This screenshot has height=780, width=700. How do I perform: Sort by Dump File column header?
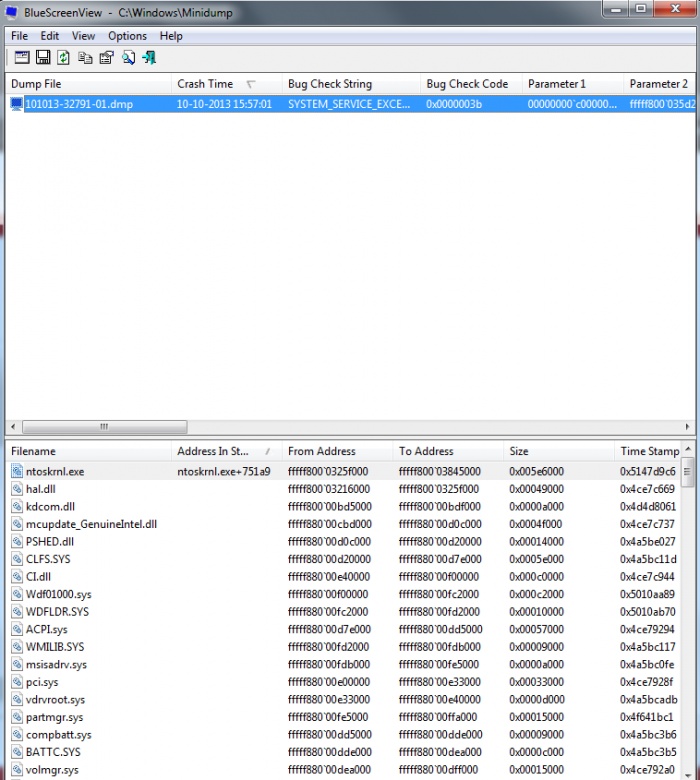coord(89,84)
